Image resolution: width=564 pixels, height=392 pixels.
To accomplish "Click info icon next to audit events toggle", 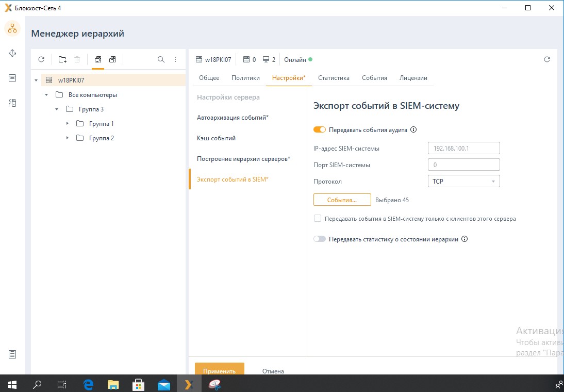I will click(x=413, y=129).
